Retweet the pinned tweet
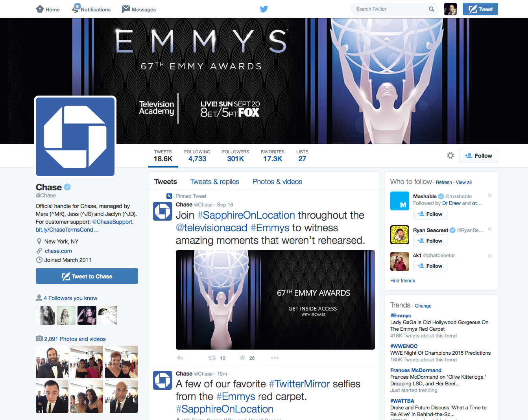528x420 pixels. tap(212, 358)
